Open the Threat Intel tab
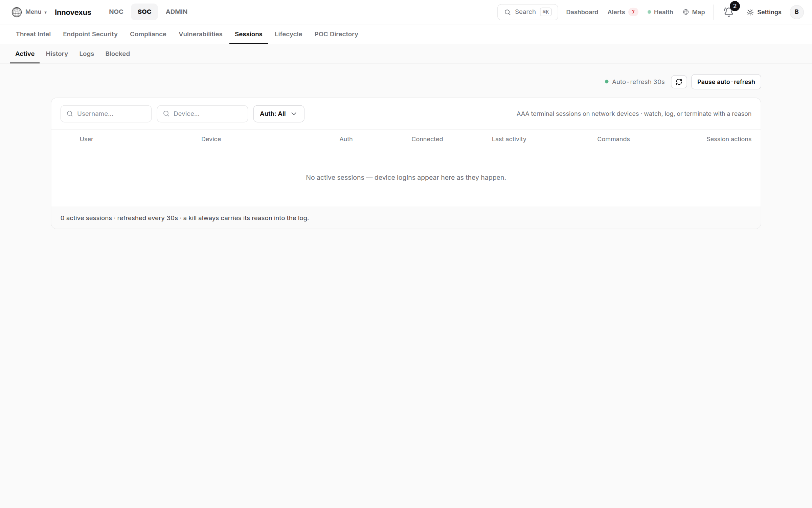Image resolution: width=812 pixels, height=508 pixels. coord(33,34)
